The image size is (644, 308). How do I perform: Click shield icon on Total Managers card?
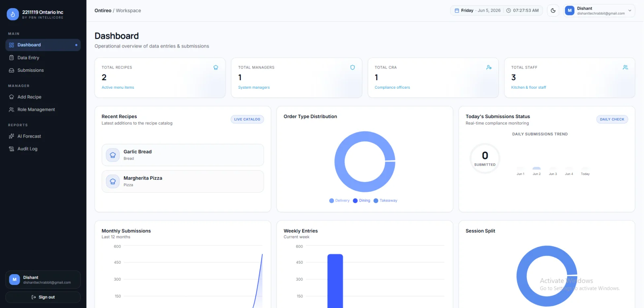(353, 67)
